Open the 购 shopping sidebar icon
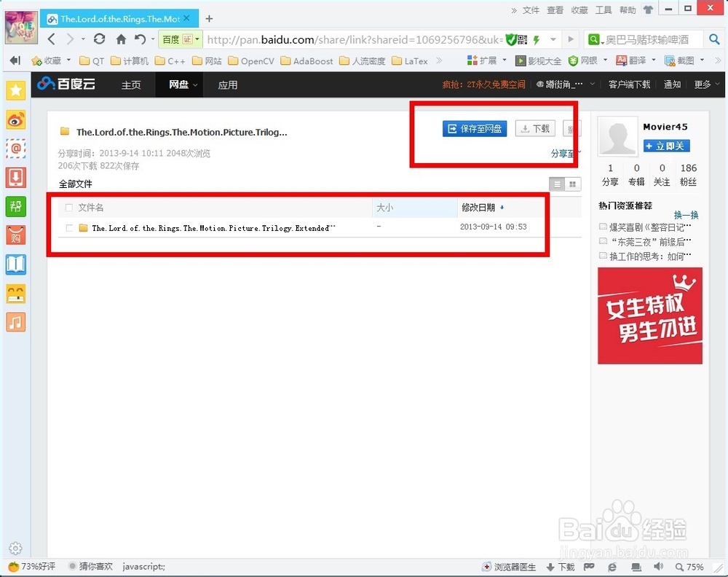The height and width of the screenshot is (577, 728). (x=16, y=235)
